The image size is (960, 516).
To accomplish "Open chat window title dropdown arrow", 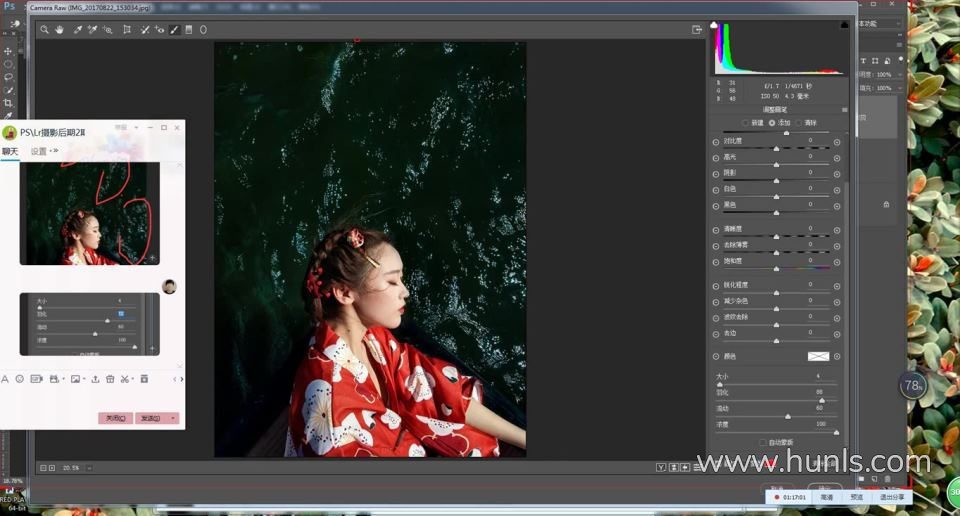I will [136, 127].
